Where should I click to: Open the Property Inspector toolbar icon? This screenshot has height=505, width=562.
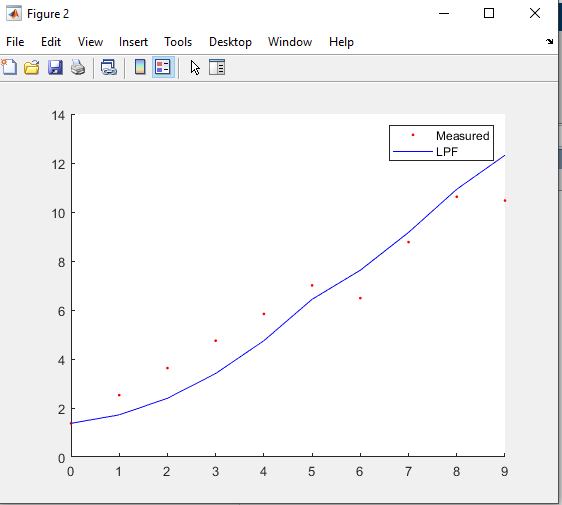point(217,67)
